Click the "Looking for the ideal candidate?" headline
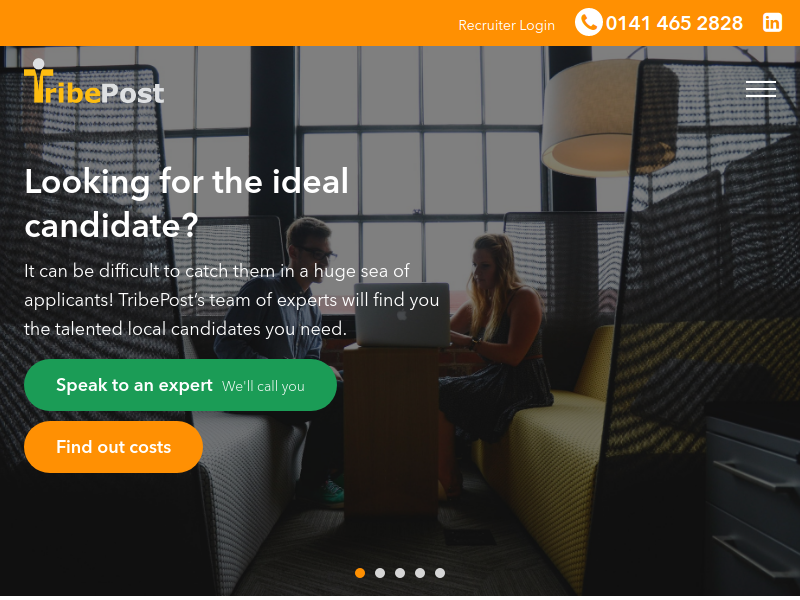The image size is (800, 600). click(x=187, y=203)
